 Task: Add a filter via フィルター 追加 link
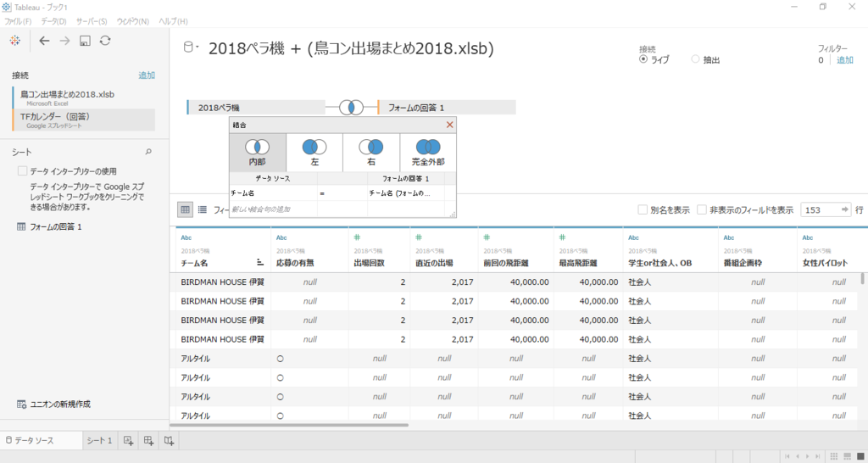[x=845, y=60]
